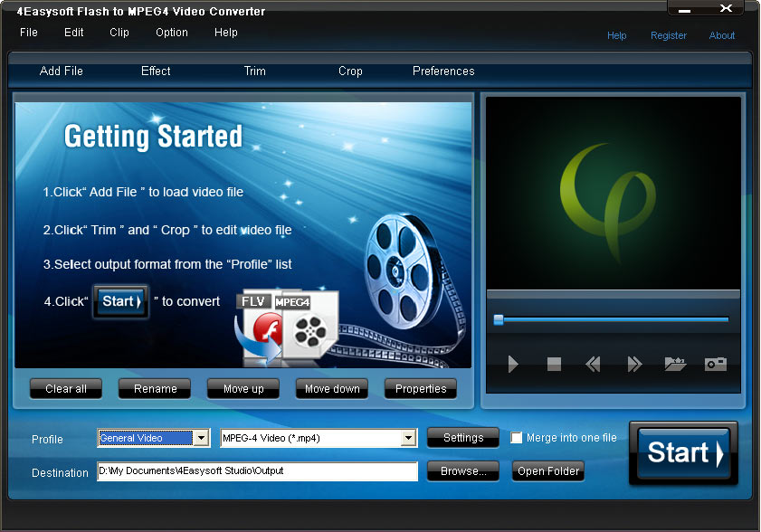761x532 pixels.
Task: Click Add File in the toolbar
Action: [62, 71]
